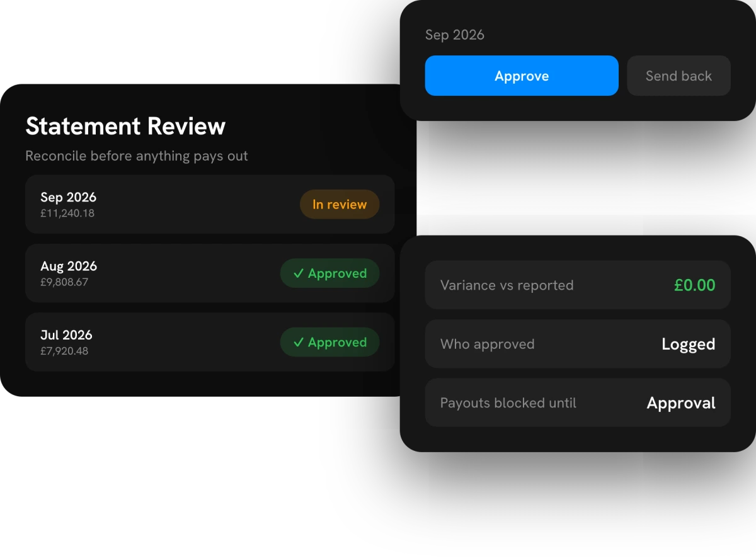Image resolution: width=756 pixels, height=558 pixels.
Task: Click the Send back button
Action: [x=679, y=76]
